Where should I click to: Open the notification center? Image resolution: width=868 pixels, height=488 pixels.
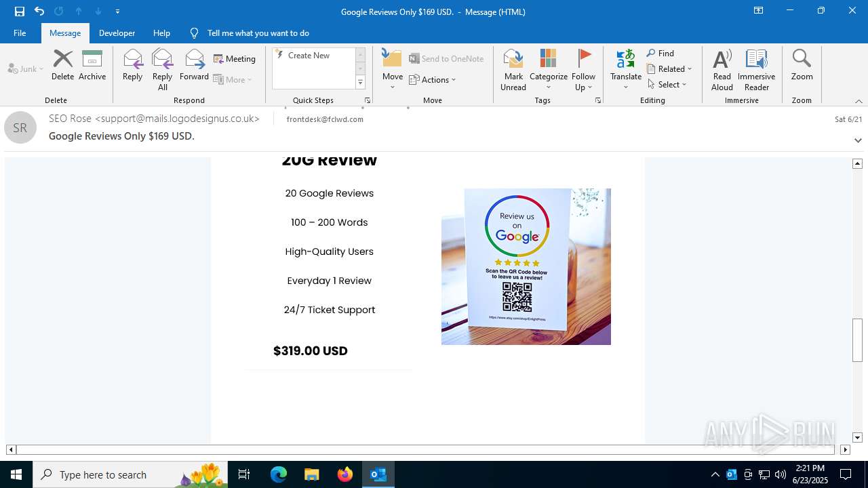click(846, 474)
